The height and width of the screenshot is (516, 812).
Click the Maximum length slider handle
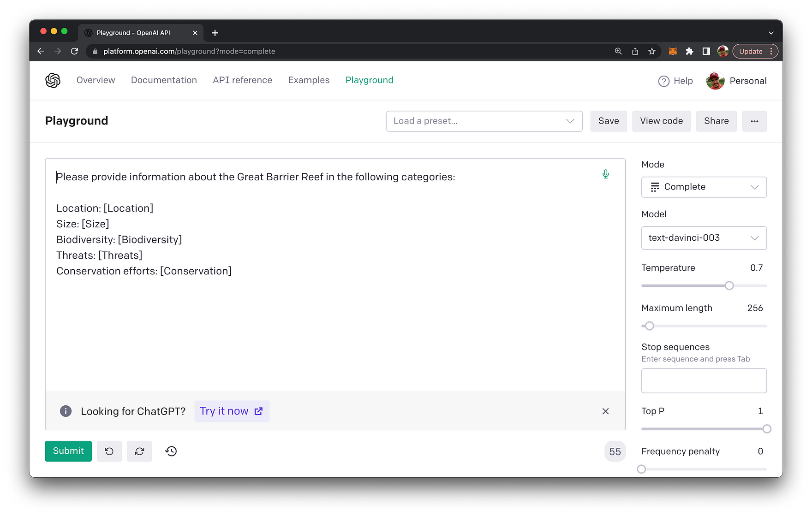click(650, 326)
